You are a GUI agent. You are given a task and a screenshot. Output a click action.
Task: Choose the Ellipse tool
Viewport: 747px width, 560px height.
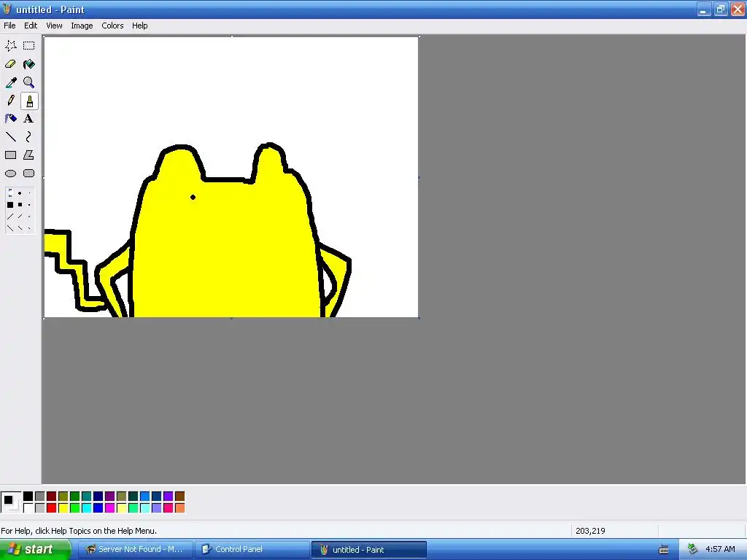point(10,174)
